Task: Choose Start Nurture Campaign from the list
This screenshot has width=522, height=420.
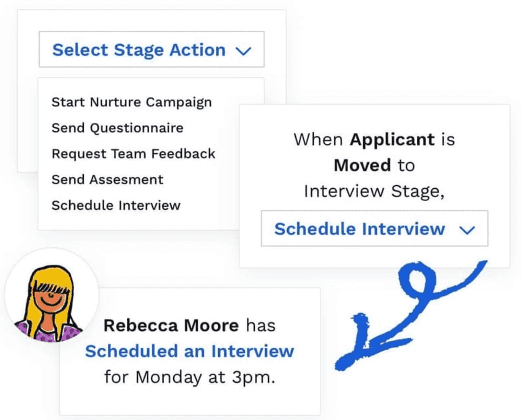Action: coord(131,102)
